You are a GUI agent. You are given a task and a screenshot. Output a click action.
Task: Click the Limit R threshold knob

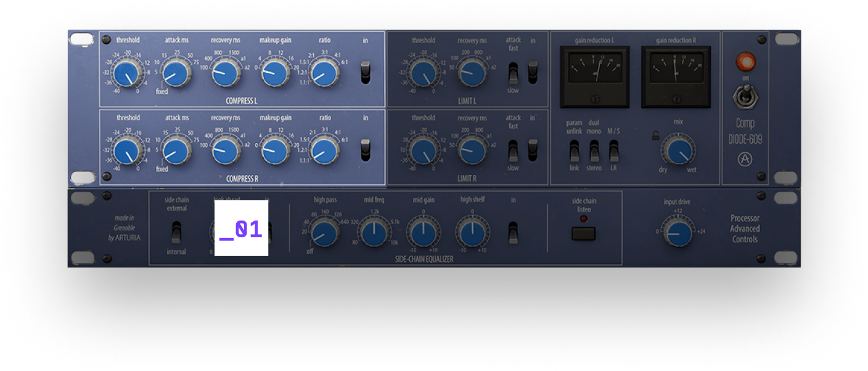coord(423,151)
